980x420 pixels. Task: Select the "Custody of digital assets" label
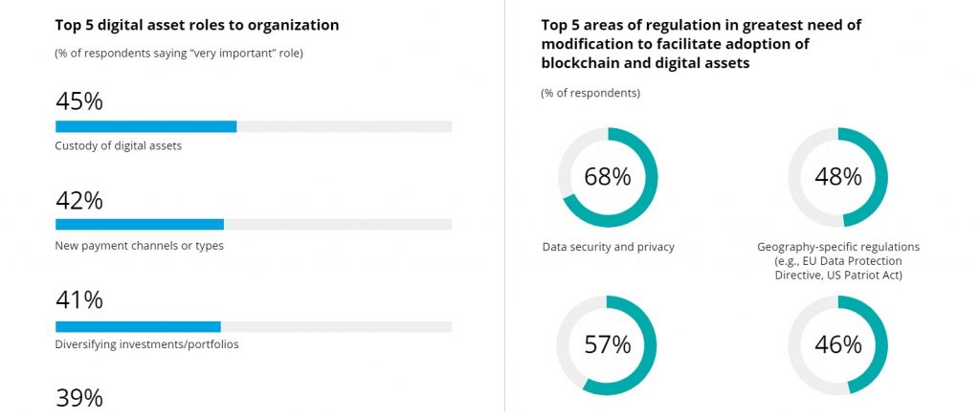(x=118, y=146)
